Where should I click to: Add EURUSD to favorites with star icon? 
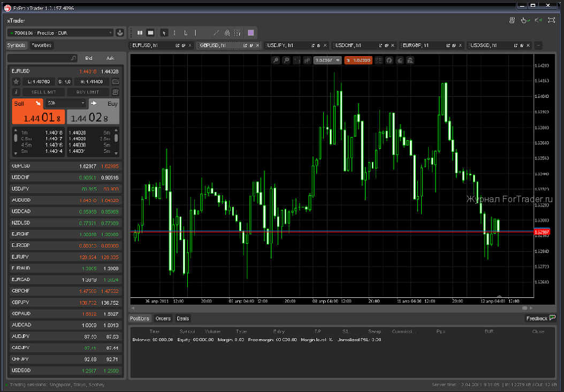tap(16, 82)
